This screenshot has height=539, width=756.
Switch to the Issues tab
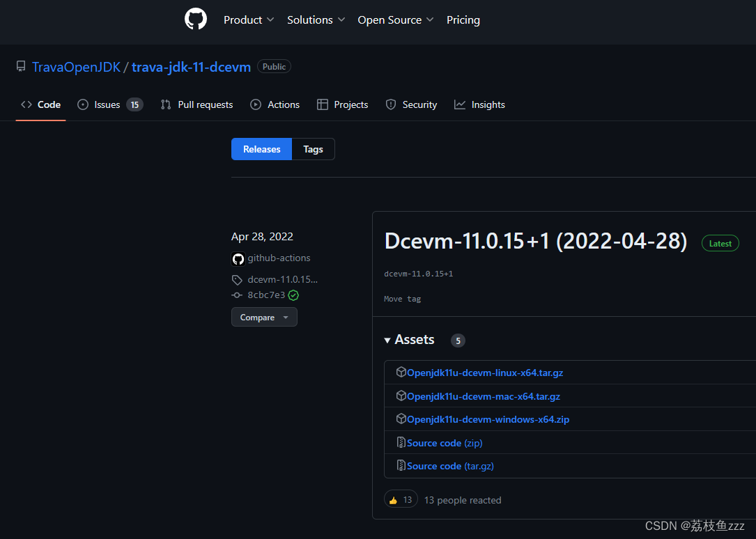point(110,104)
